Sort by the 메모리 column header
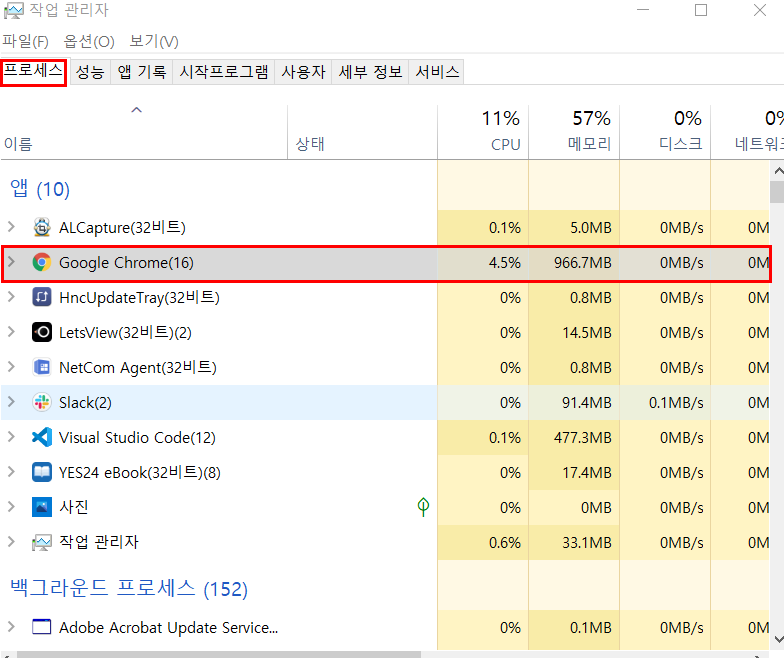The height and width of the screenshot is (658, 784). pyautogui.click(x=574, y=132)
